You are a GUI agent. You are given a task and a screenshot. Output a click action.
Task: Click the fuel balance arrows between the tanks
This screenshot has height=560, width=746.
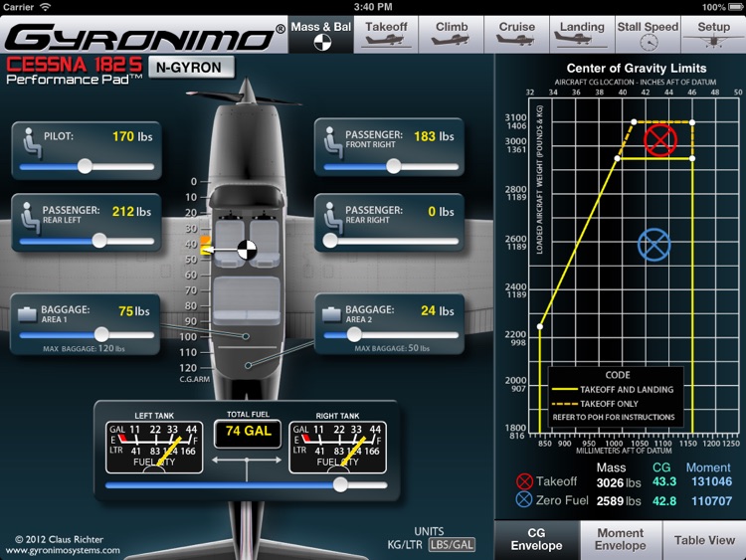(247, 461)
